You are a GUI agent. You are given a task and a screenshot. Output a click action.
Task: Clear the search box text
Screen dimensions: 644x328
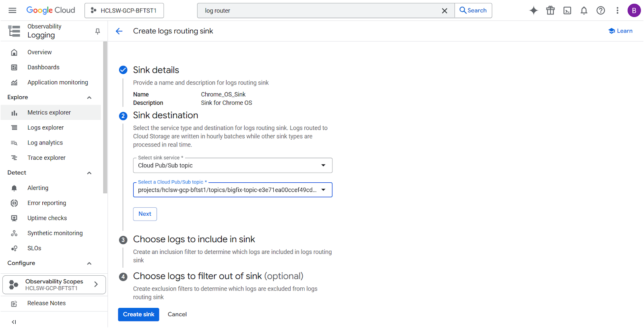[x=444, y=11]
